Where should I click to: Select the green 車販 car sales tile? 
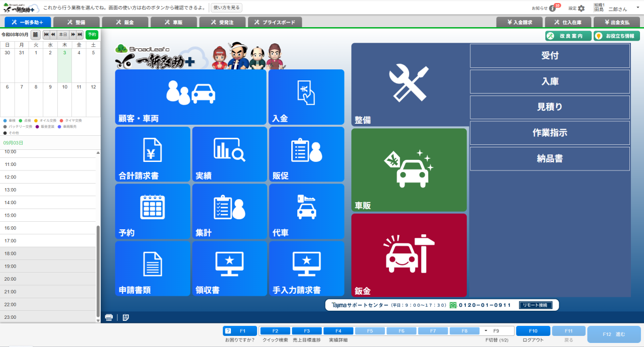click(x=409, y=170)
